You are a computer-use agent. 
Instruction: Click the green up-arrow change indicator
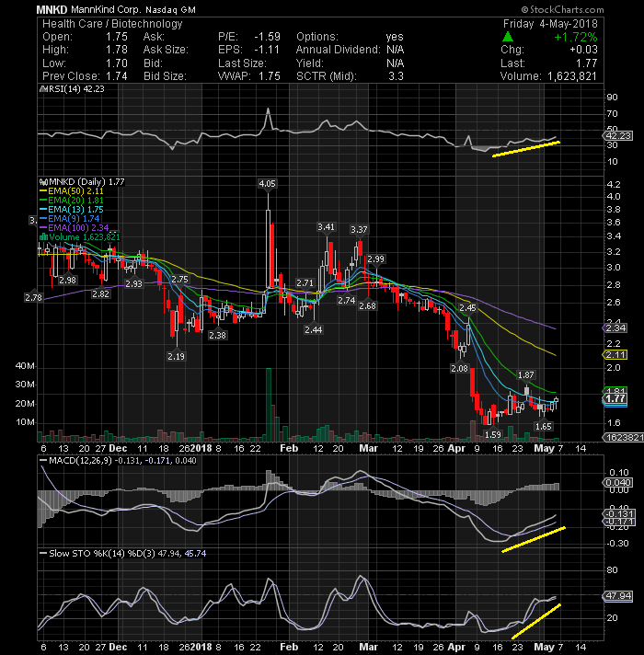pyautogui.click(x=508, y=37)
